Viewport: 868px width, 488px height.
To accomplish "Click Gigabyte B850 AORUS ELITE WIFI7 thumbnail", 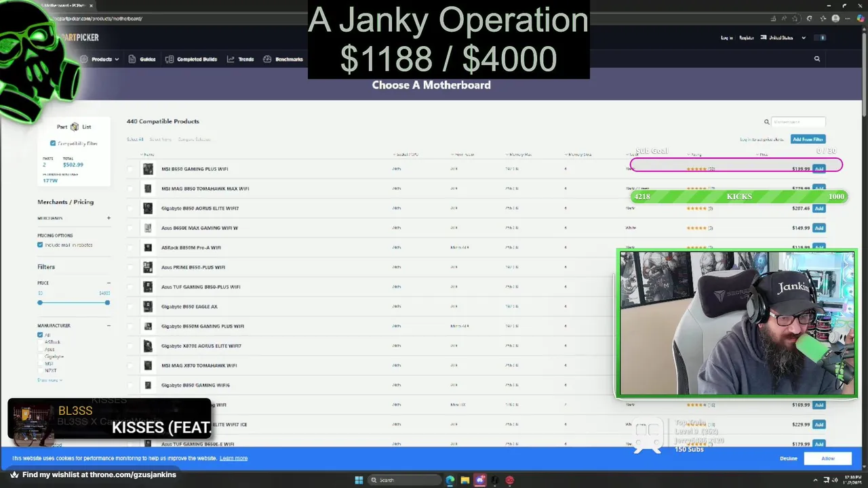I will pos(148,208).
